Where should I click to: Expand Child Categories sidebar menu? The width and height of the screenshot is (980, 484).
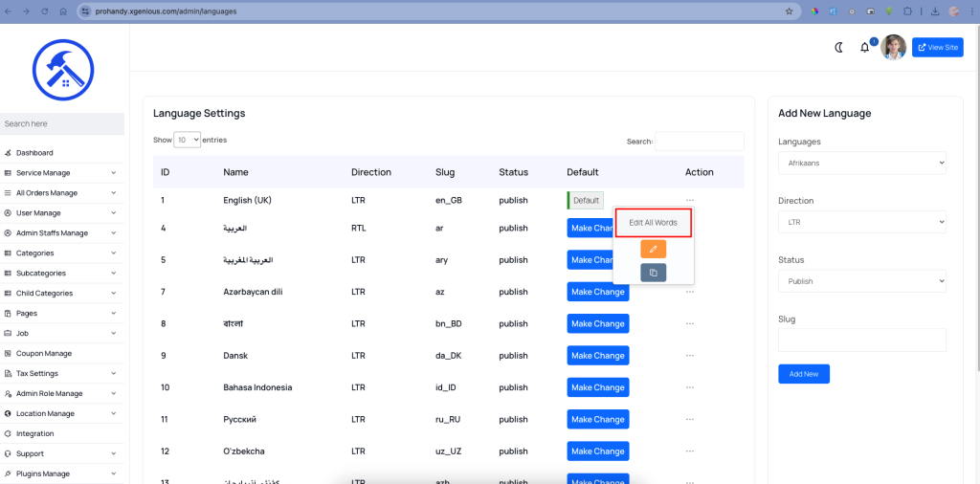(62, 293)
